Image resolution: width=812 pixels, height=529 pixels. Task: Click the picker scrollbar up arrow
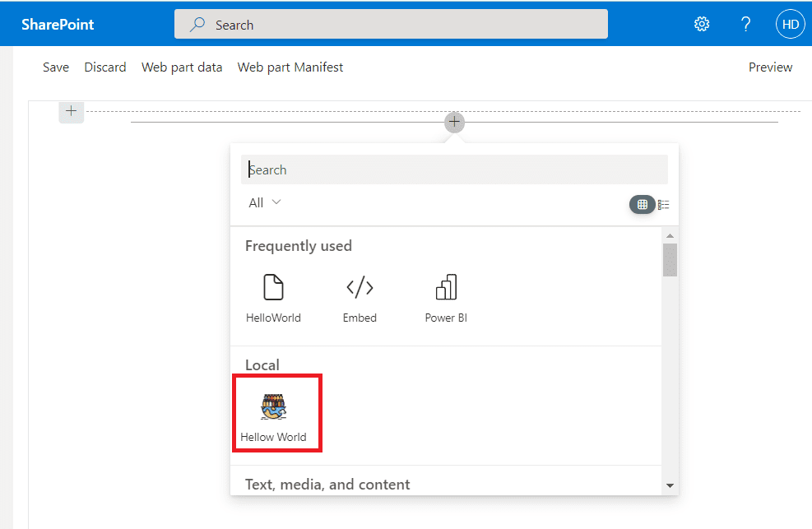670,235
